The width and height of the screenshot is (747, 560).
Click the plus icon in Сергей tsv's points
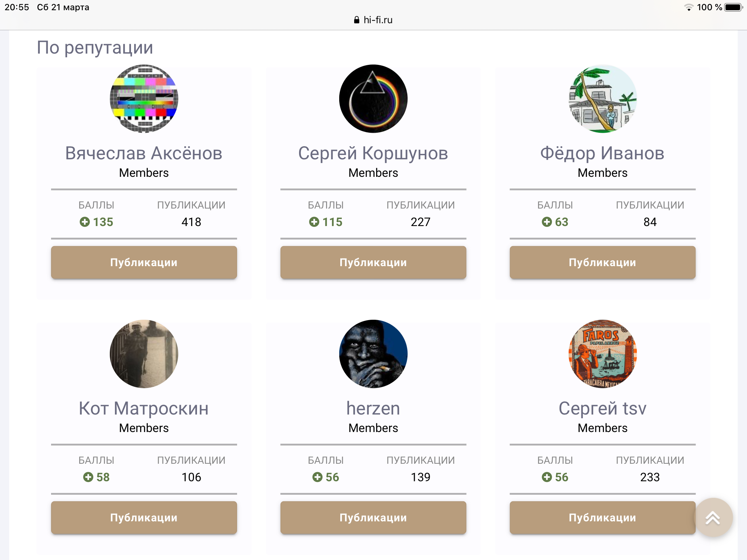click(x=547, y=477)
